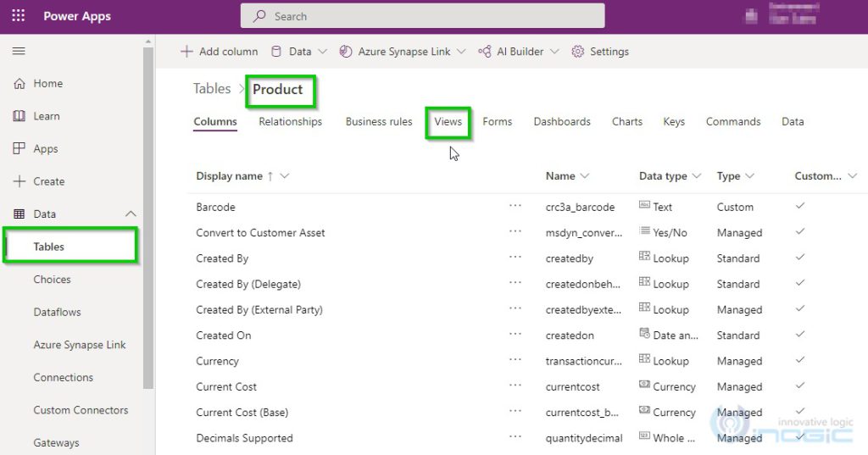This screenshot has width=868, height=455.
Task: Switch to the Business rules tab
Action: coord(379,122)
